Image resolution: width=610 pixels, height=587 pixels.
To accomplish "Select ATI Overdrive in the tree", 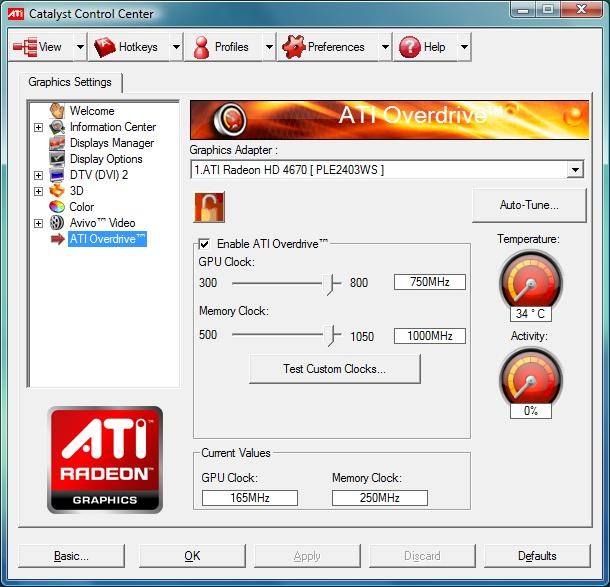I will coord(107,239).
